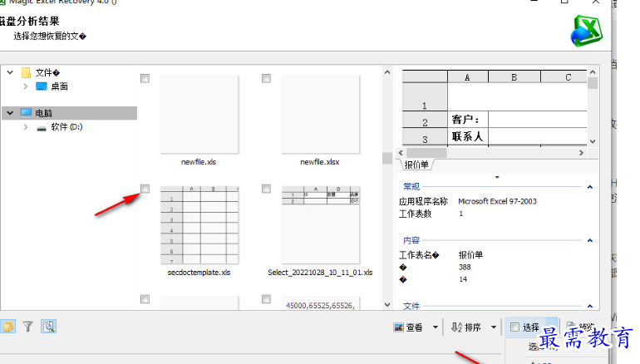Tick the checkbox above the 45000,65525 file thumbnail

coord(266,299)
